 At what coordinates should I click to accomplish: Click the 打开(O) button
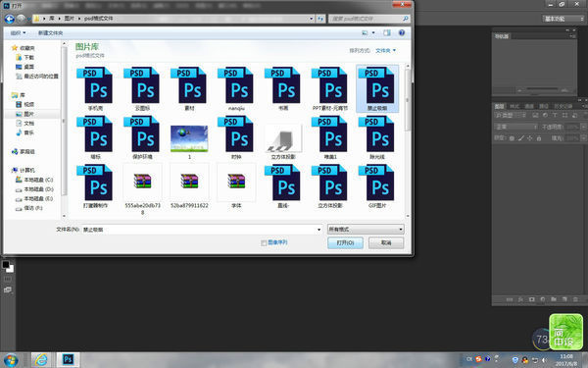[345, 243]
